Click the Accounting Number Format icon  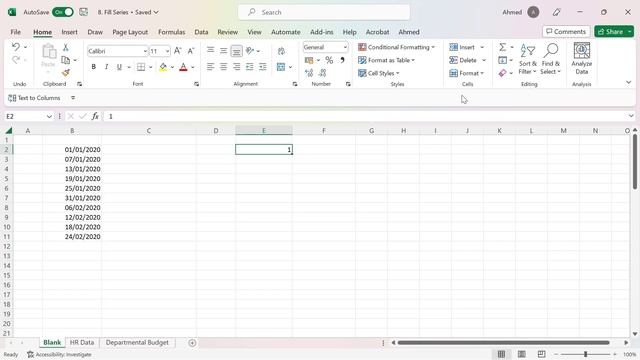[x=309, y=60]
